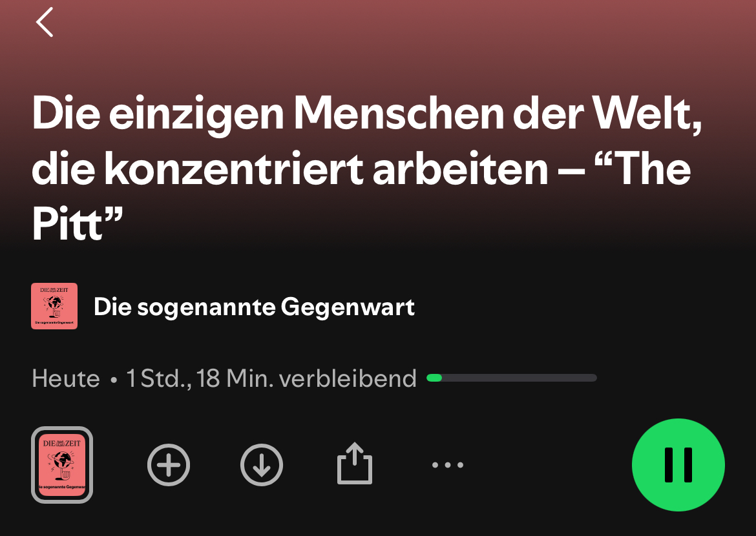Screen dimensions: 756x536
Task: Click the title's second line "die konzentriert arbeiten"
Action: [289, 169]
